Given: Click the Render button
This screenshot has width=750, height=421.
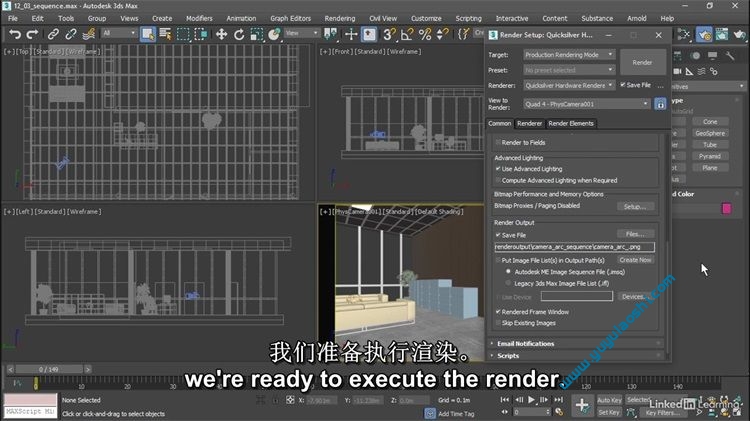Looking at the screenshot, I should pyautogui.click(x=642, y=62).
